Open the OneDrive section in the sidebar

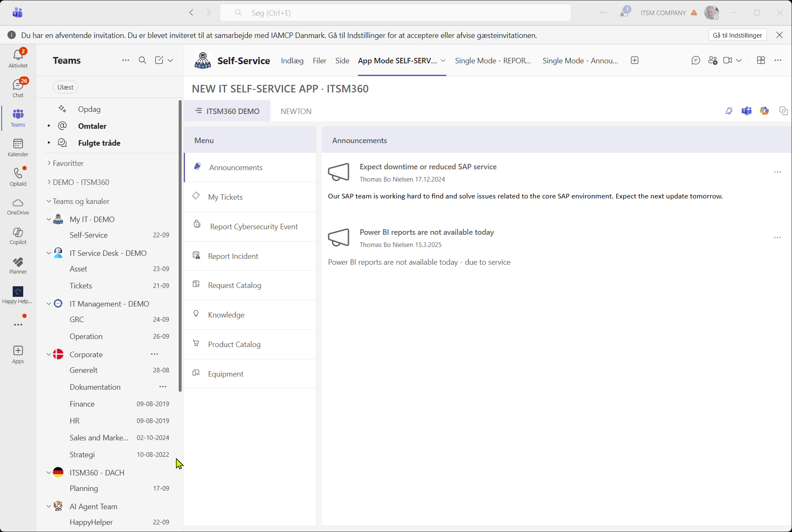pyautogui.click(x=17, y=206)
